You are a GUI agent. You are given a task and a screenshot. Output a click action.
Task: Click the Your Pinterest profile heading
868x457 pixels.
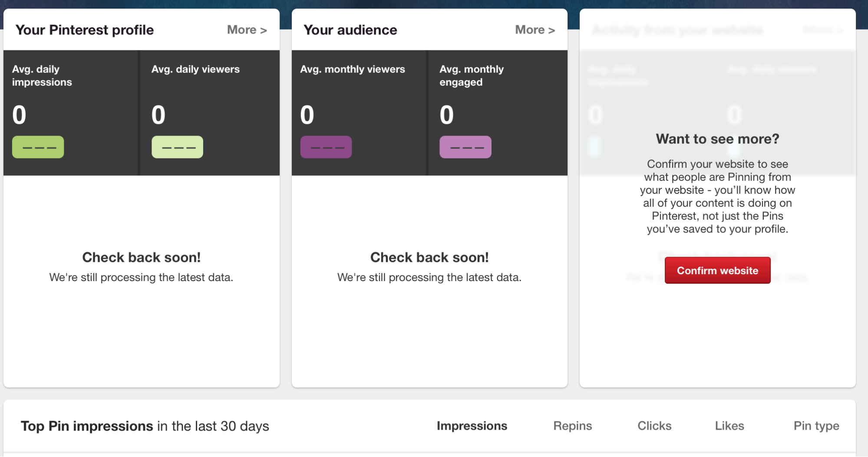pos(85,30)
